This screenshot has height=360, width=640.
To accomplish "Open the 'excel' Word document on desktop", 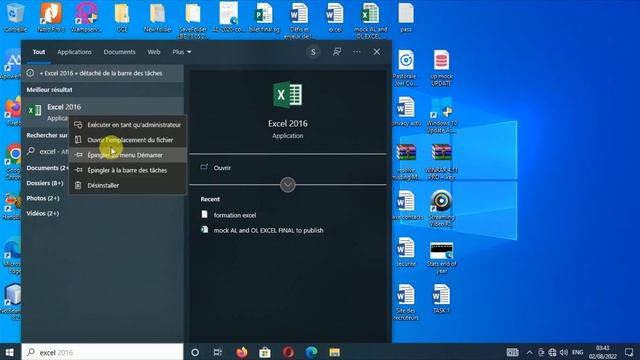I will coord(335,17).
